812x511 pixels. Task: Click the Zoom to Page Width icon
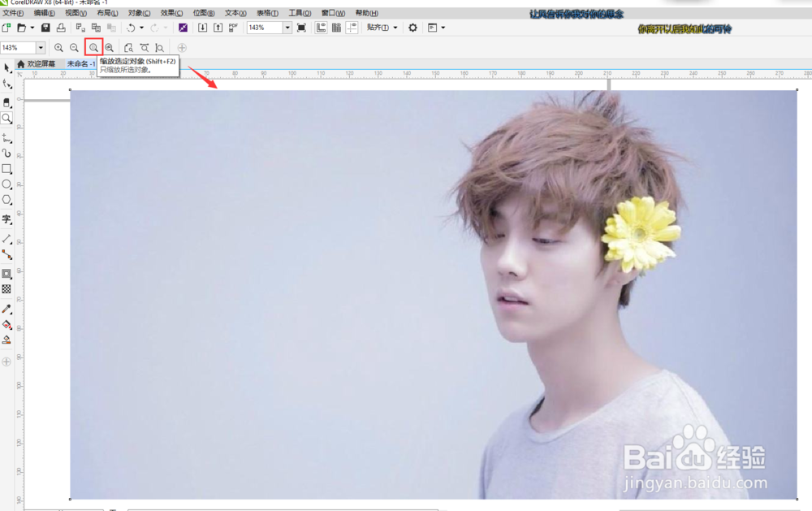(x=145, y=48)
